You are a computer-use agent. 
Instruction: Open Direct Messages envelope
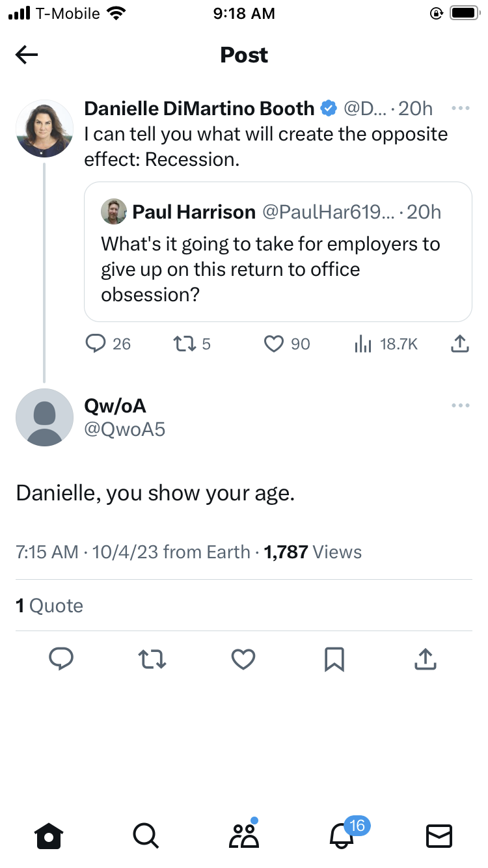(x=439, y=836)
